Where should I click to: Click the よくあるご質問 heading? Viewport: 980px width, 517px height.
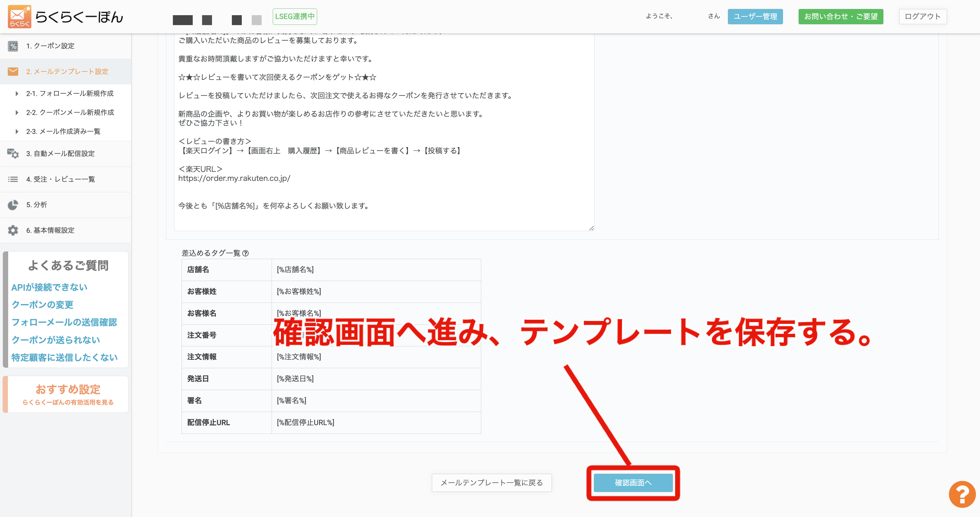coord(69,265)
